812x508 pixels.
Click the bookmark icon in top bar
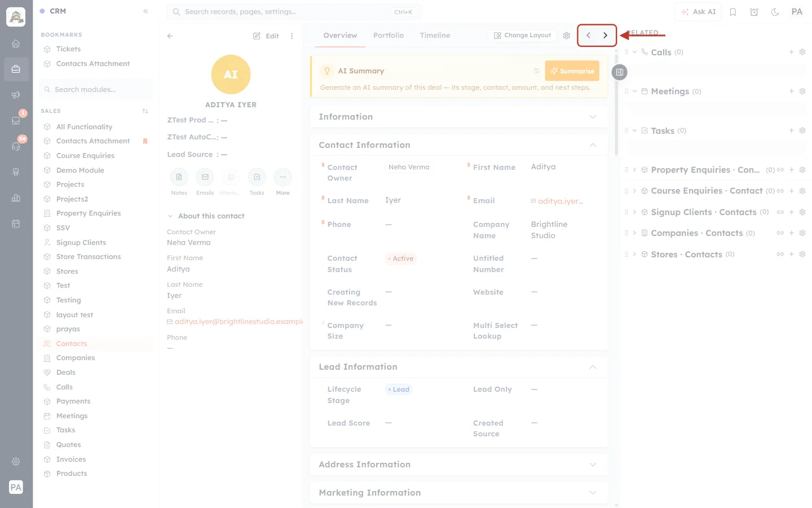coord(733,12)
